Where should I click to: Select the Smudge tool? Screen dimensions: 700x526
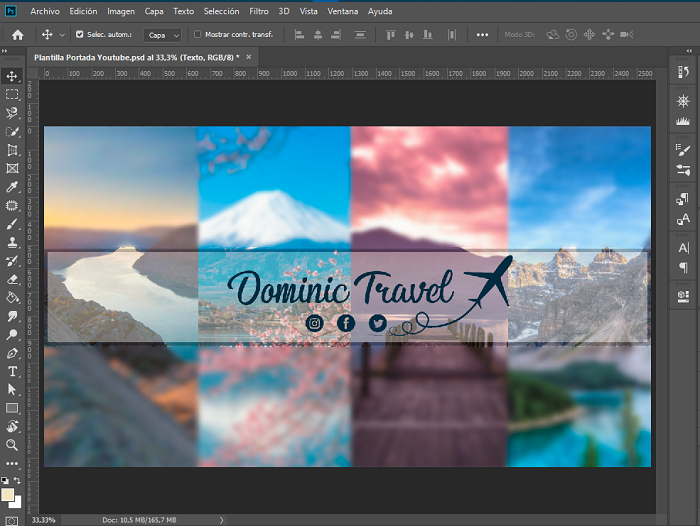[x=12, y=316]
